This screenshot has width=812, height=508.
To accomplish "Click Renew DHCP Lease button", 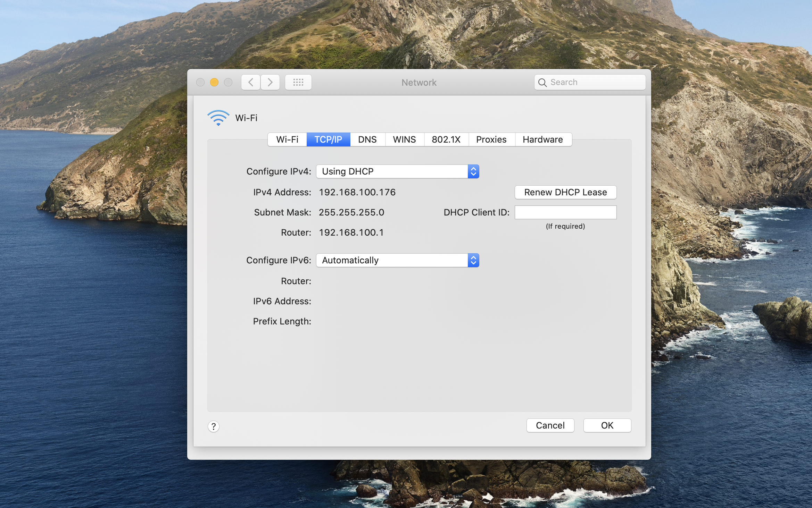I will tap(565, 192).
